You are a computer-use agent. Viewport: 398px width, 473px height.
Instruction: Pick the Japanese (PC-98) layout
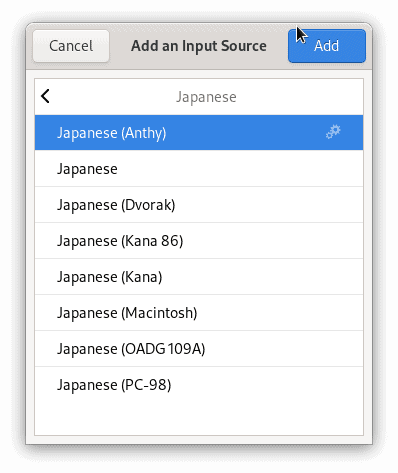[x=199, y=385]
